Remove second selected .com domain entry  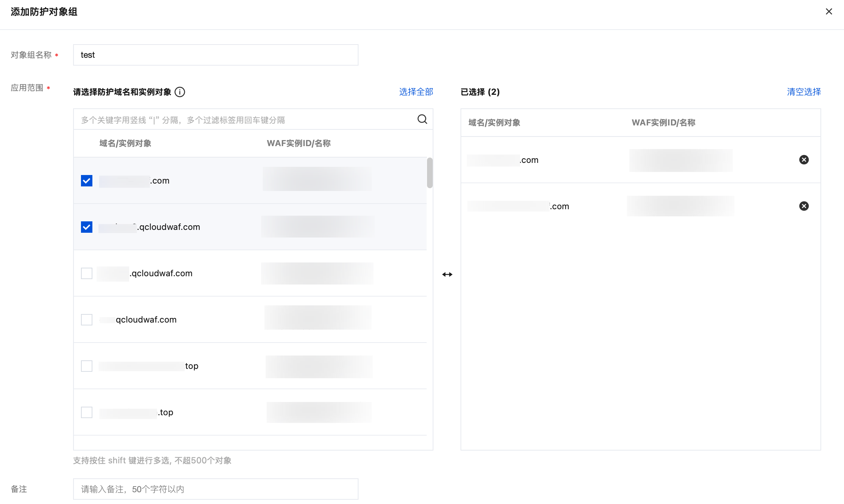[x=804, y=206]
